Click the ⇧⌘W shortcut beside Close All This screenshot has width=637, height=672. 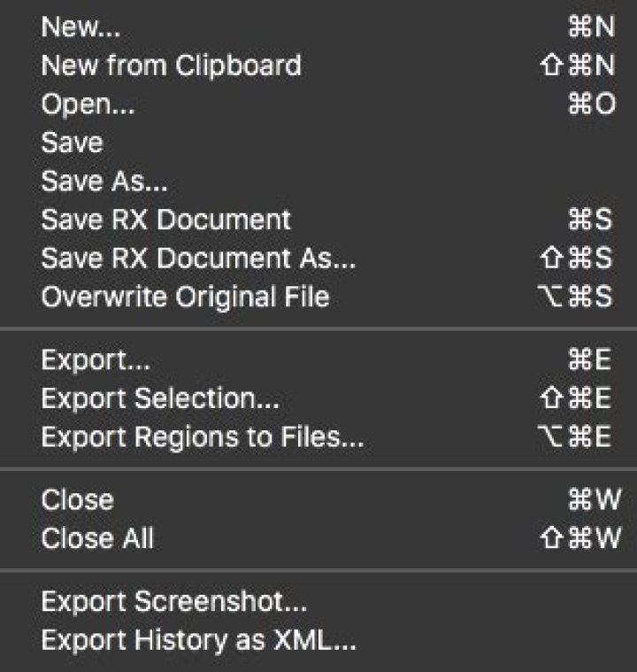[579, 537]
